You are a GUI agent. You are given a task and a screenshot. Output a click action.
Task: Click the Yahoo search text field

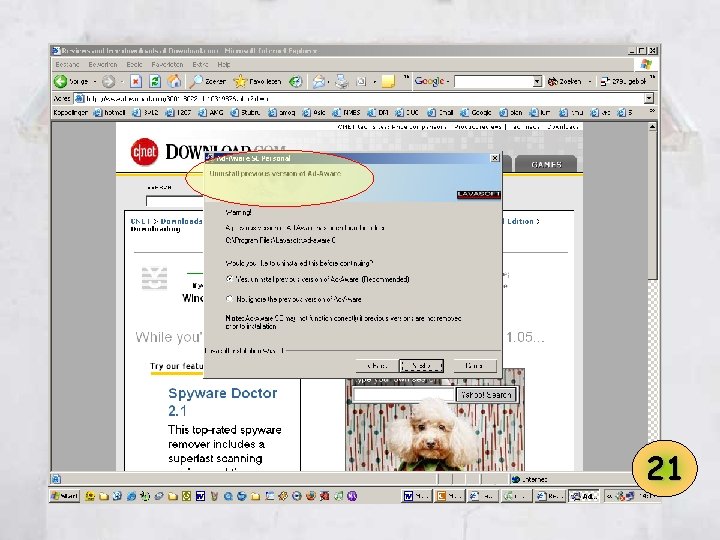404,394
